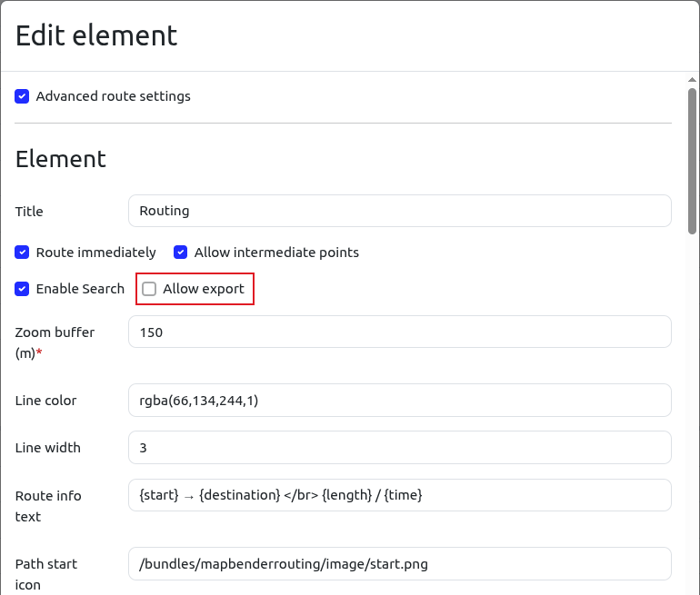Screen dimensions: 700x595
Task: Disable Allow intermediate points checkbox
Action: 180,253
